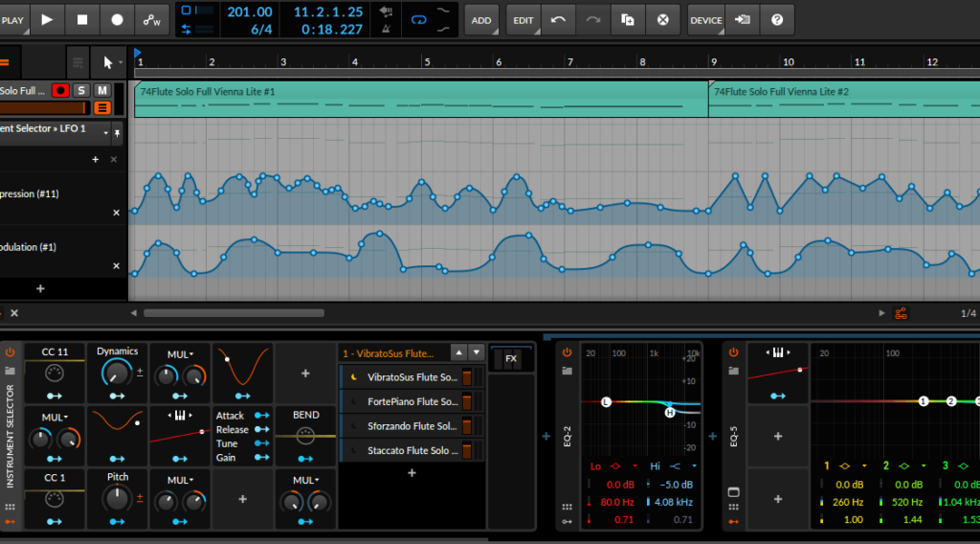The image size is (980, 544).
Task: Toggle the automation write mode icon
Action: click(x=151, y=19)
